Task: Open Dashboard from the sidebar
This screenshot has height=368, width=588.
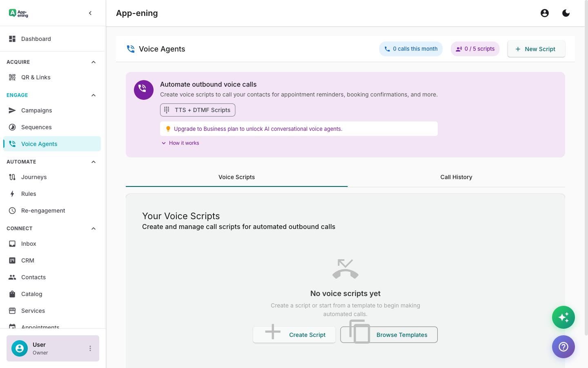Action: (36, 39)
